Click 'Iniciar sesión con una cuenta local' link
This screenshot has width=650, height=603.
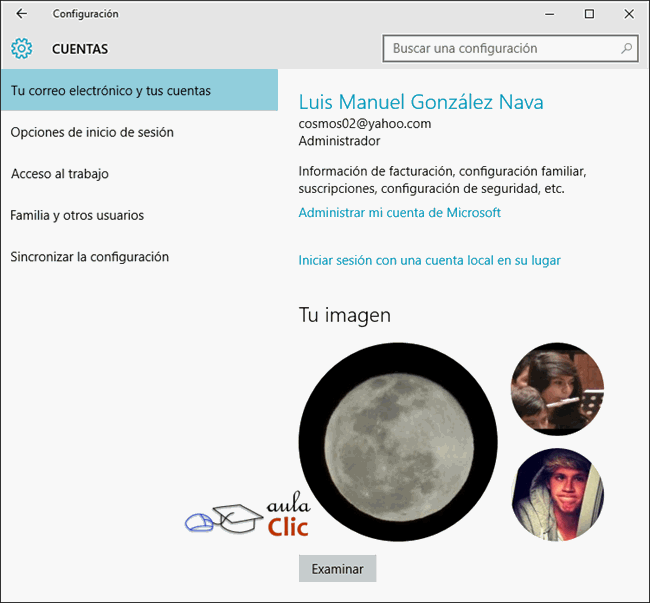tap(429, 261)
